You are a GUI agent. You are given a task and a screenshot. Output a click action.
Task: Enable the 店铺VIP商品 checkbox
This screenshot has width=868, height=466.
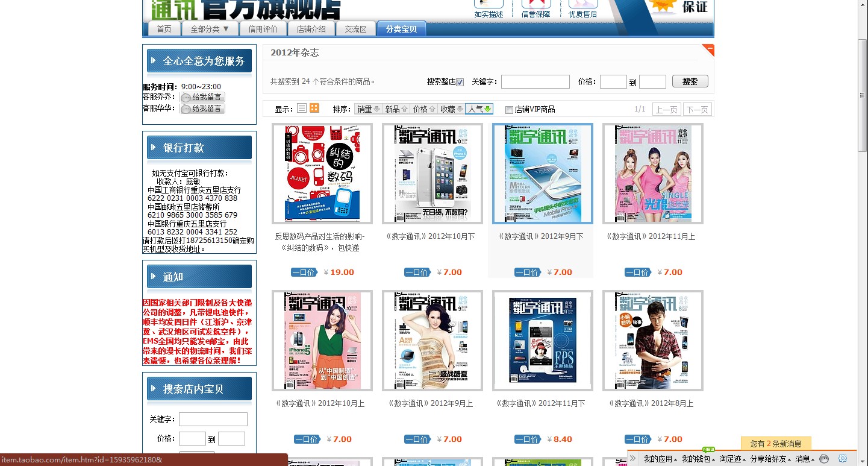509,110
